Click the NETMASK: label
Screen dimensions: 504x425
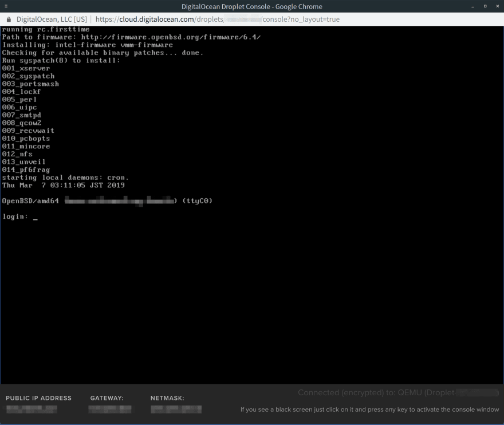(167, 398)
